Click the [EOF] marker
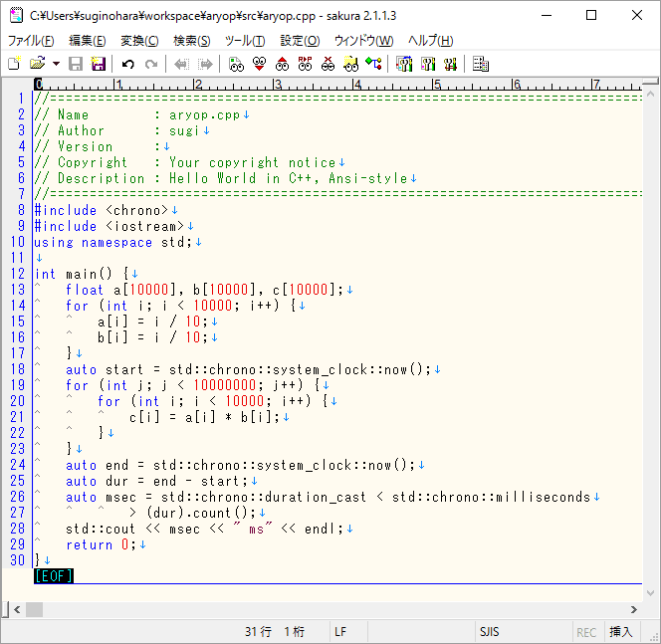The width and height of the screenshot is (661, 644). coord(54,576)
